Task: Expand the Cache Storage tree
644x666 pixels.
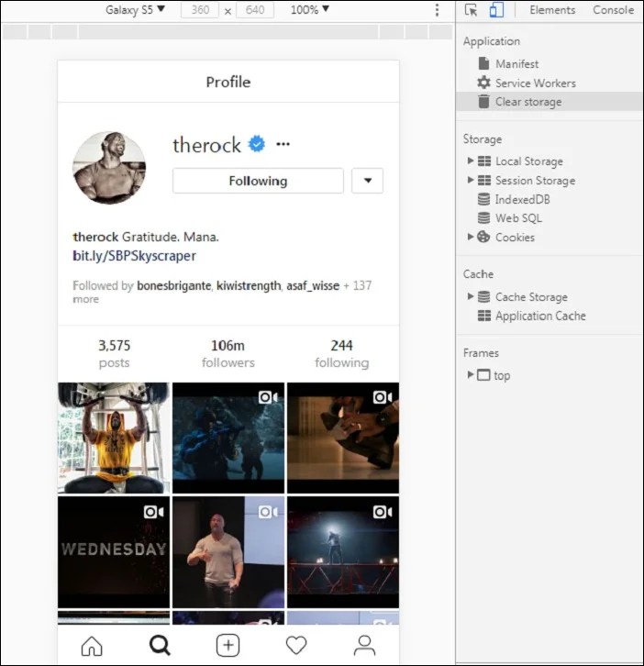Action: [x=471, y=296]
